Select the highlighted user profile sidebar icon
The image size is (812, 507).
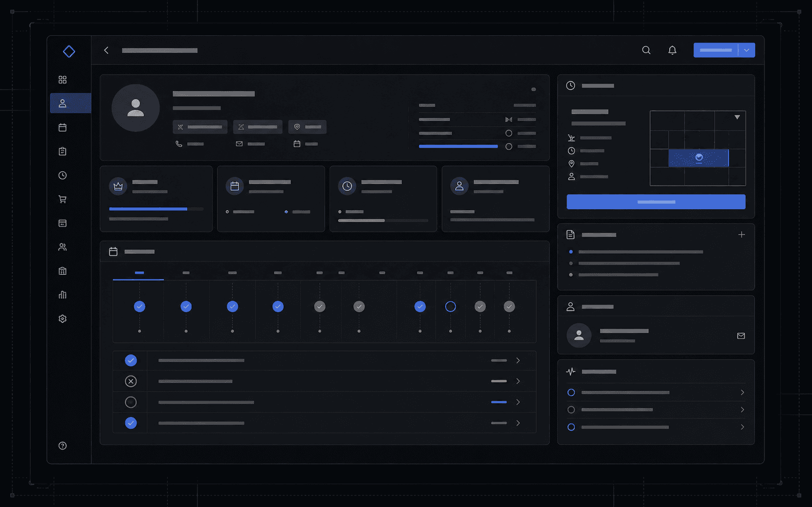click(x=62, y=103)
